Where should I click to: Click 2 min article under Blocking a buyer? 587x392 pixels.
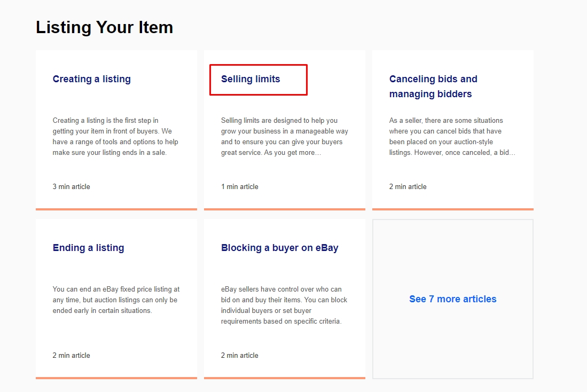(240, 355)
